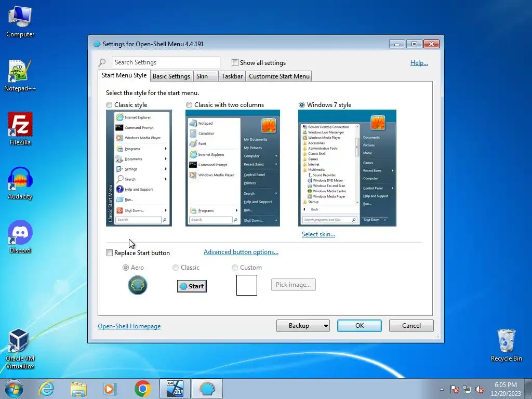This screenshot has width=532, height=399.
Task: Click the Open-Shell shell icon in title bar
Action: point(97,44)
